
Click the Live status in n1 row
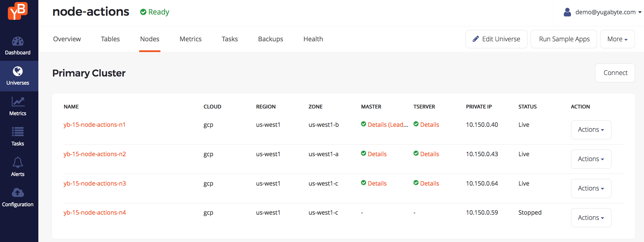click(524, 125)
